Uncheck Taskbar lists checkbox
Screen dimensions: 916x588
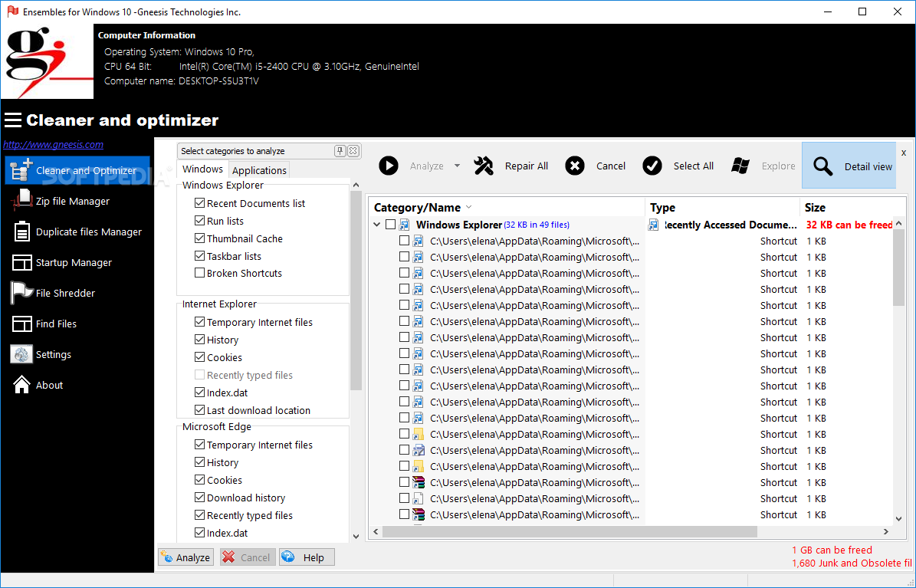[x=200, y=255]
